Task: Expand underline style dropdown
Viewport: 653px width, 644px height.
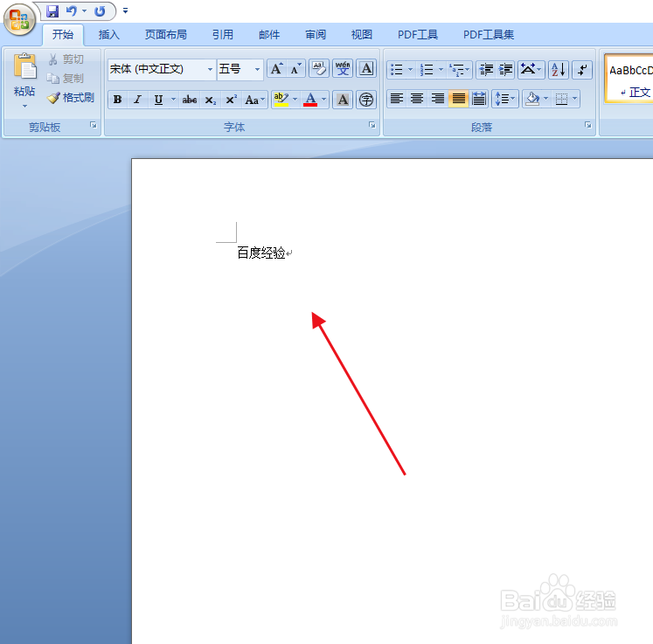Action: point(173,100)
